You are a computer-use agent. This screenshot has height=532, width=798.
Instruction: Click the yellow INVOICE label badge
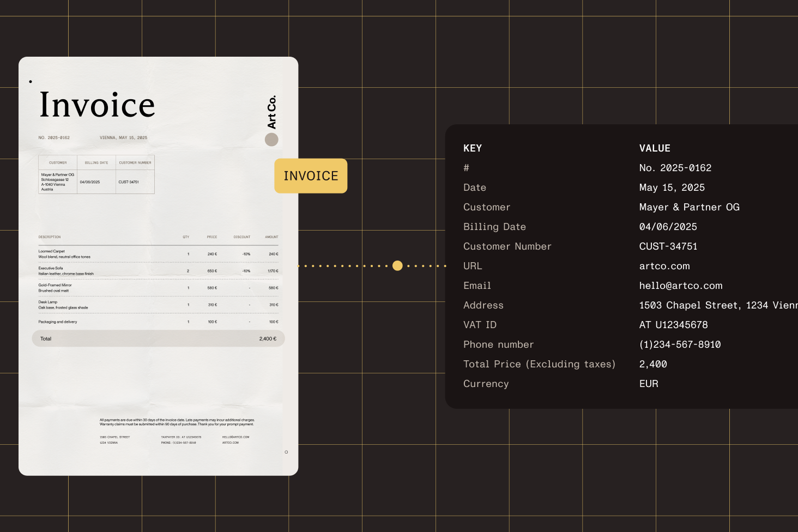click(311, 176)
